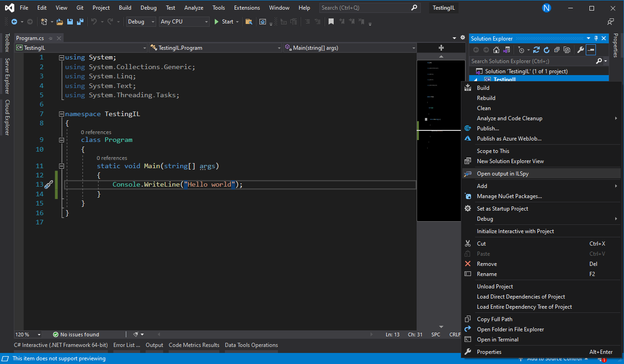Choose Unload Project in context menu
This screenshot has width=624, height=364.
541,287
